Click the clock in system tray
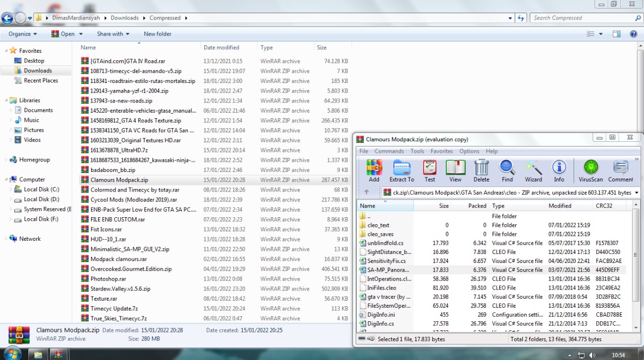This screenshot has width=644, height=360. [x=618, y=355]
